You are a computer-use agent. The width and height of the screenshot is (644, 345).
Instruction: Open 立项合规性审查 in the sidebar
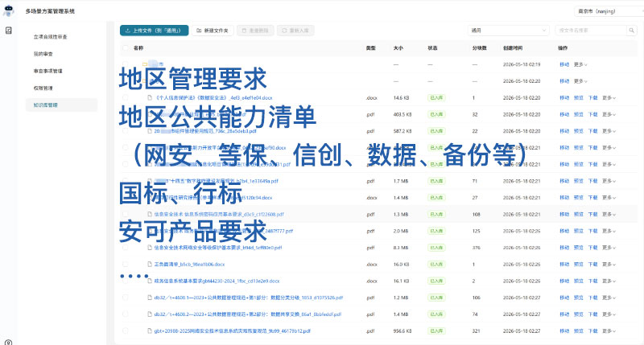click(50, 37)
